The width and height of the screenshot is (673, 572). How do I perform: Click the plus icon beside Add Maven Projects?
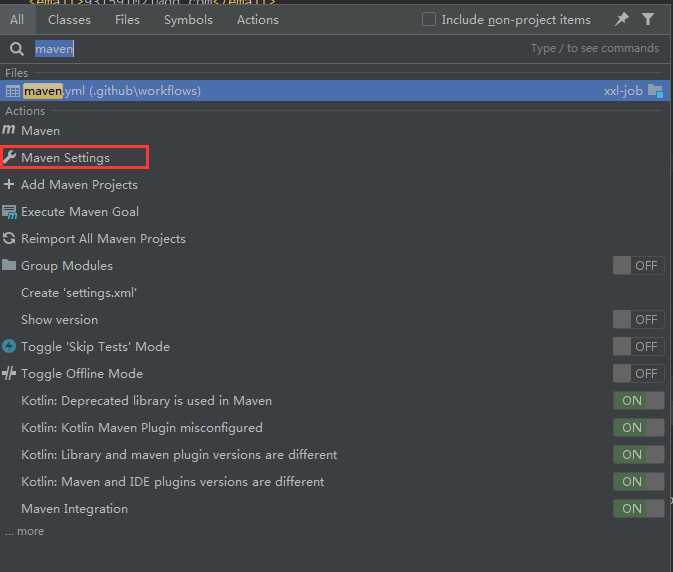click(9, 185)
